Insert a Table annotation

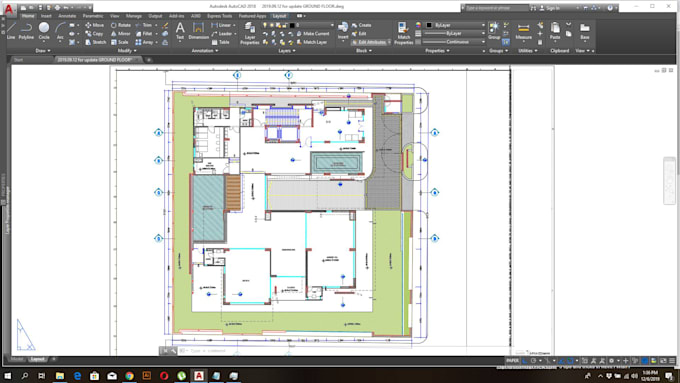point(221,42)
